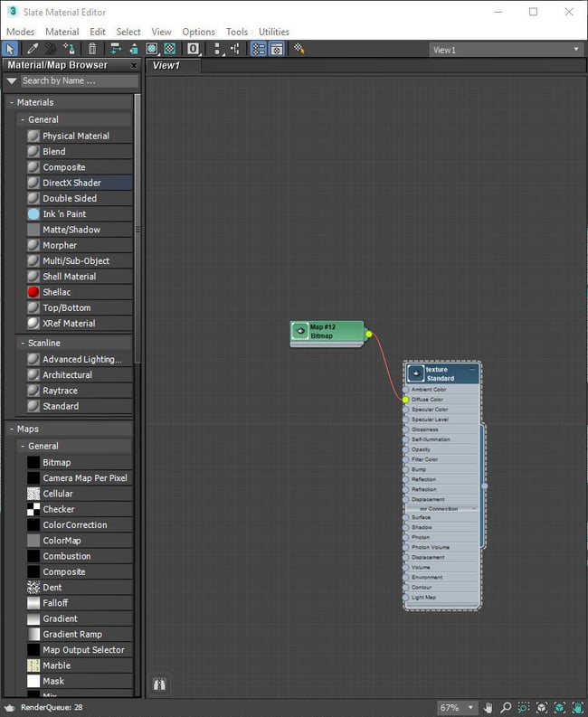Close the Material/Map Browser panel

(x=134, y=66)
